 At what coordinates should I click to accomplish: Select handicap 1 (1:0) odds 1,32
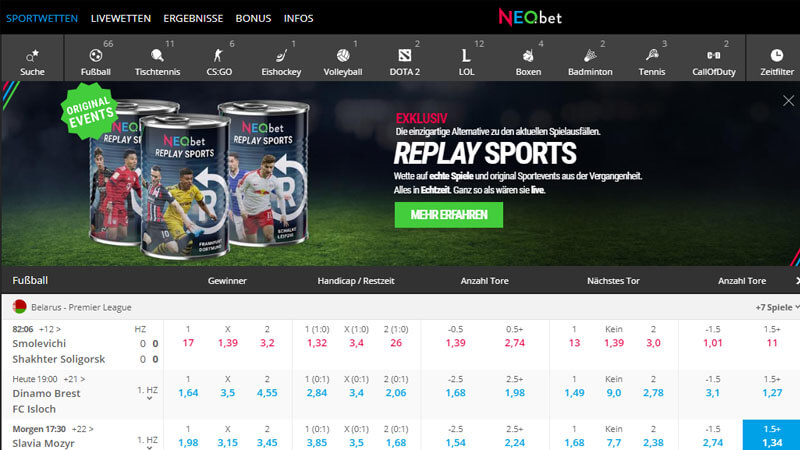tap(317, 343)
